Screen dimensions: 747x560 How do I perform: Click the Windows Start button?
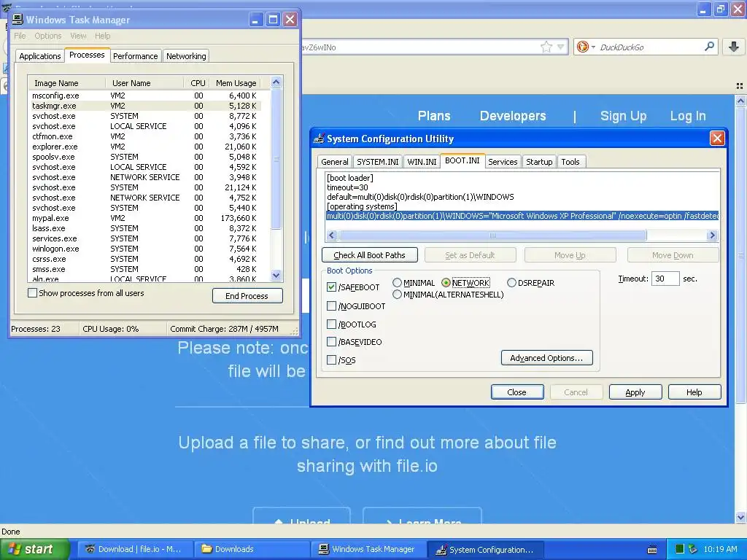point(35,549)
